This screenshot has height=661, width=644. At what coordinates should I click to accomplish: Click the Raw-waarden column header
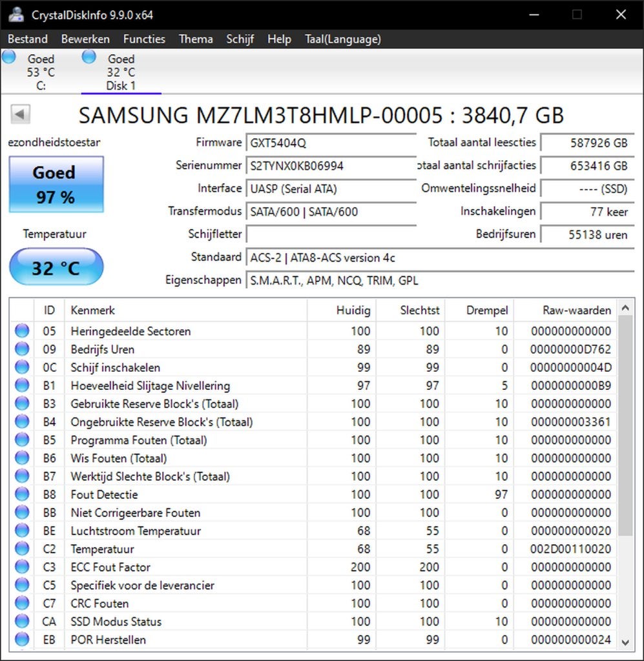[565, 310]
